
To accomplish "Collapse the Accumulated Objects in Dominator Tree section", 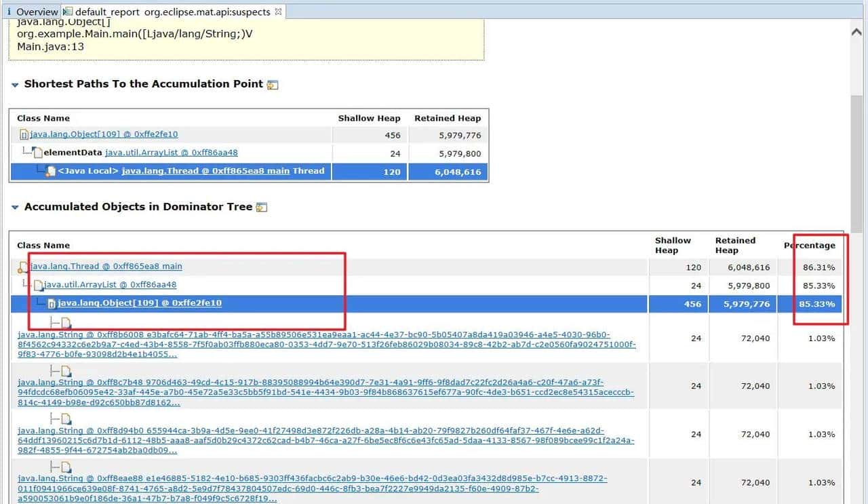I will (15, 208).
